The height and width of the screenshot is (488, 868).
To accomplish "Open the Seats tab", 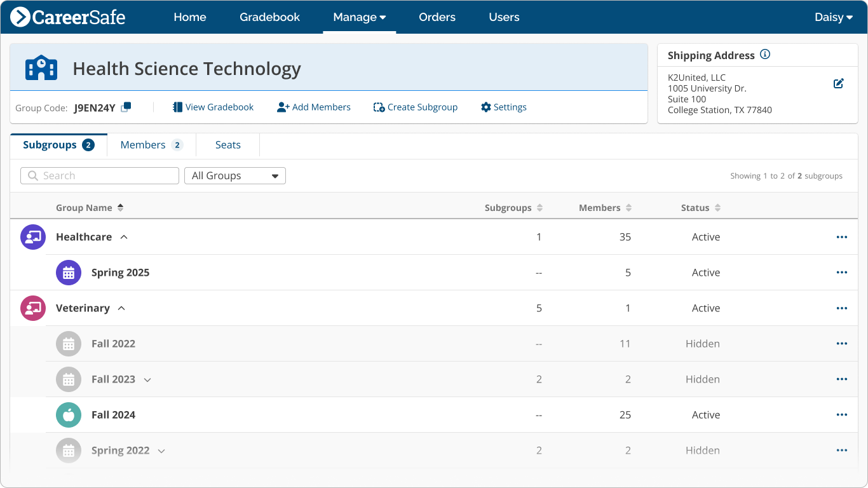I will coord(227,144).
